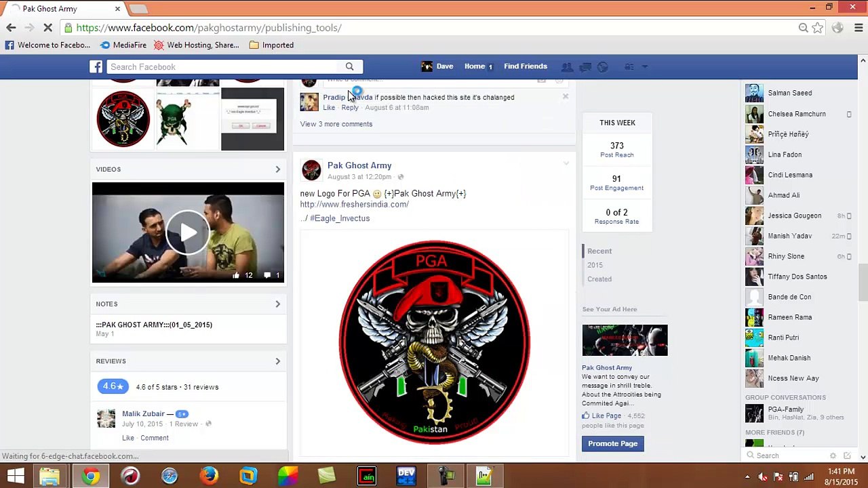Open the Imported bookmarks folder
Image resolution: width=868 pixels, height=488 pixels.
pyautogui.click(x=271, y=45)
